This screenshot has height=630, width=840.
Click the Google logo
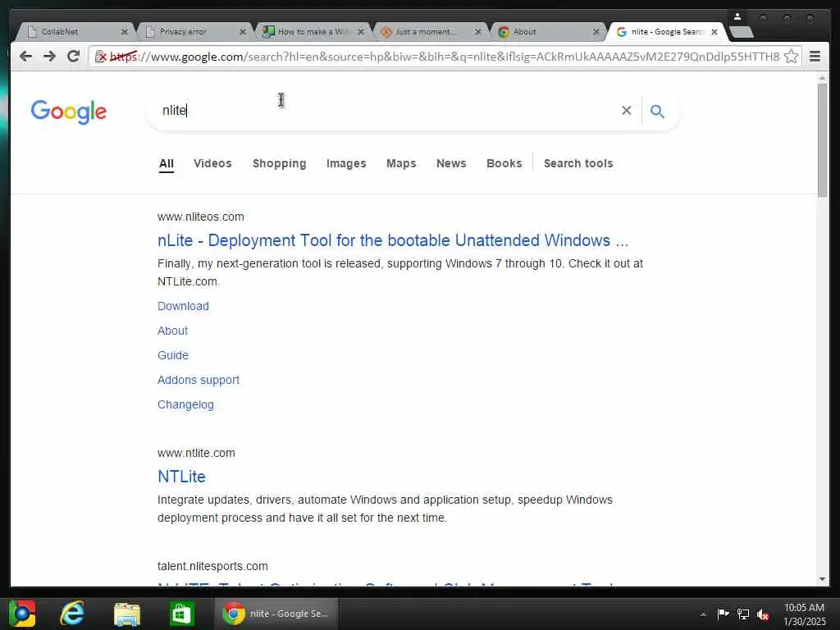[x=69, y=112]
